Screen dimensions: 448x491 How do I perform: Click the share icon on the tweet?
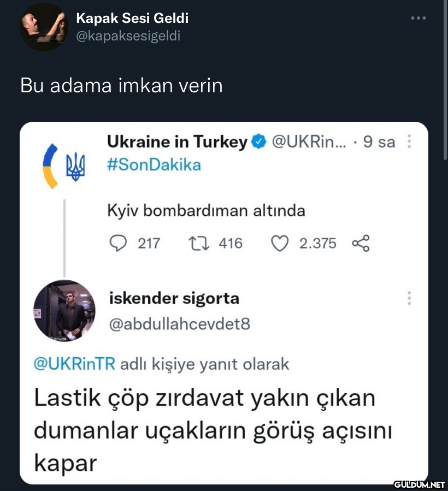tap(361, 243)
